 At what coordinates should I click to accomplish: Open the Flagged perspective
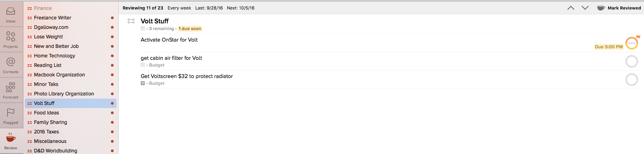click(x=11, y=116)
